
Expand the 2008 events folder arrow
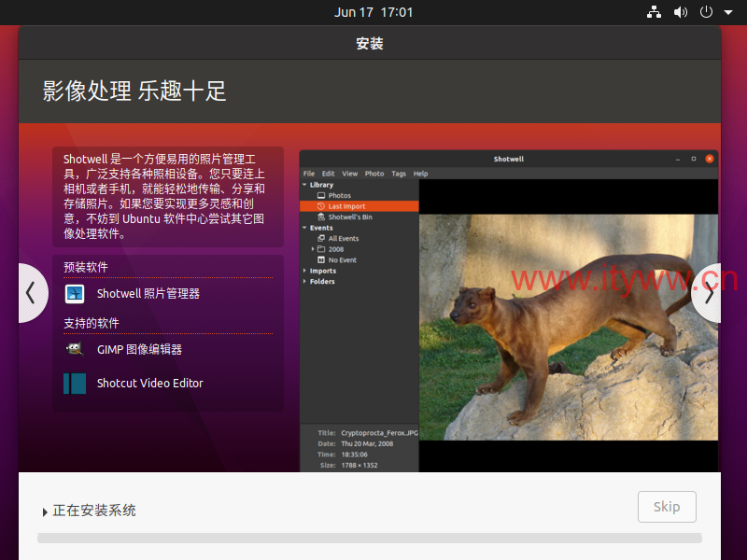[x=313, y=249]
